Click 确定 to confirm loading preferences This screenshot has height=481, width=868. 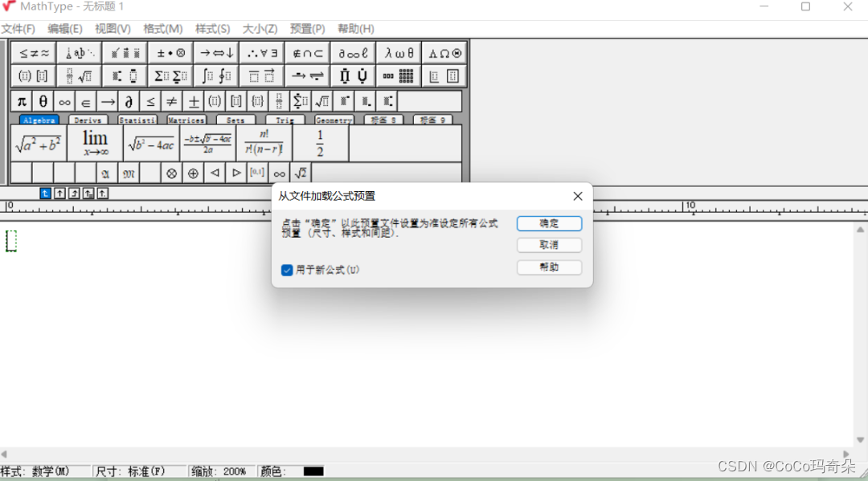pos(549,223)
